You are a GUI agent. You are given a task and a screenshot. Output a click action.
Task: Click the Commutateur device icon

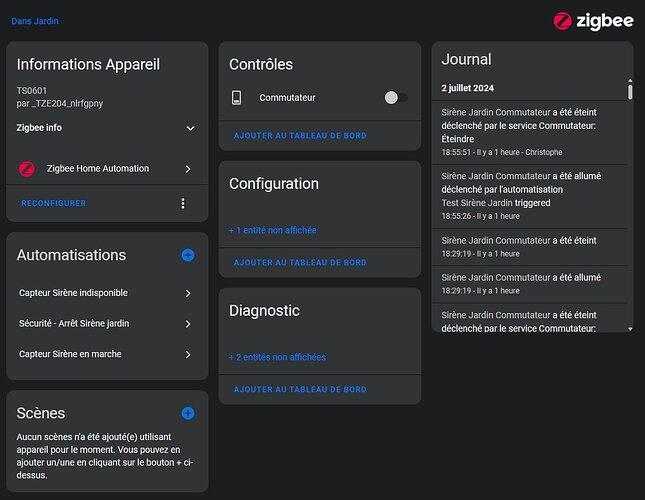[237, 98]
